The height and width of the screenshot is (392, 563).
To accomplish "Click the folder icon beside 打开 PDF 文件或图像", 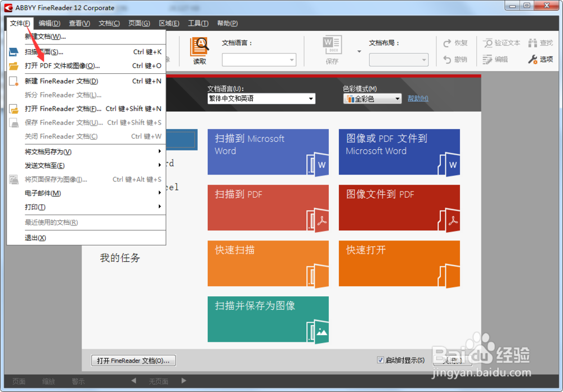I will click(x=14, y=66).
